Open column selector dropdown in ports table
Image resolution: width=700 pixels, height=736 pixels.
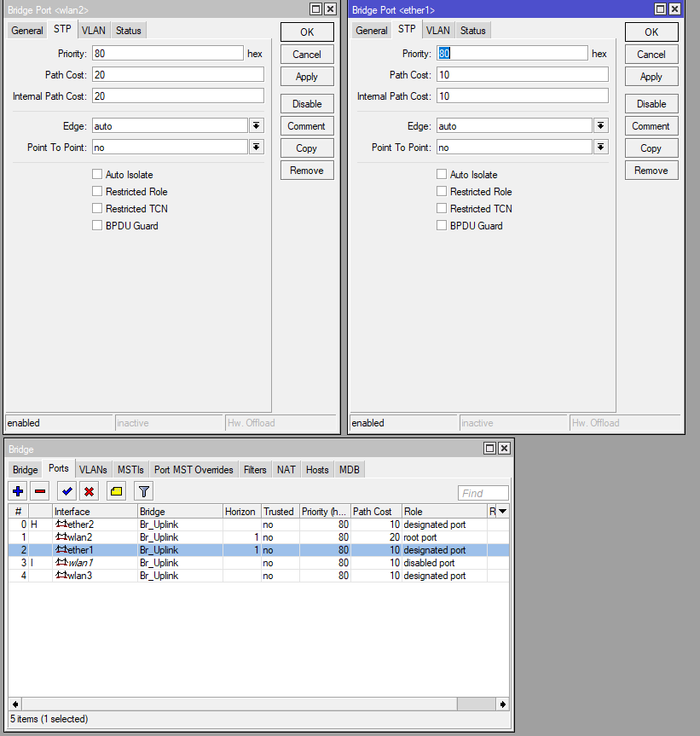point(502,511)
